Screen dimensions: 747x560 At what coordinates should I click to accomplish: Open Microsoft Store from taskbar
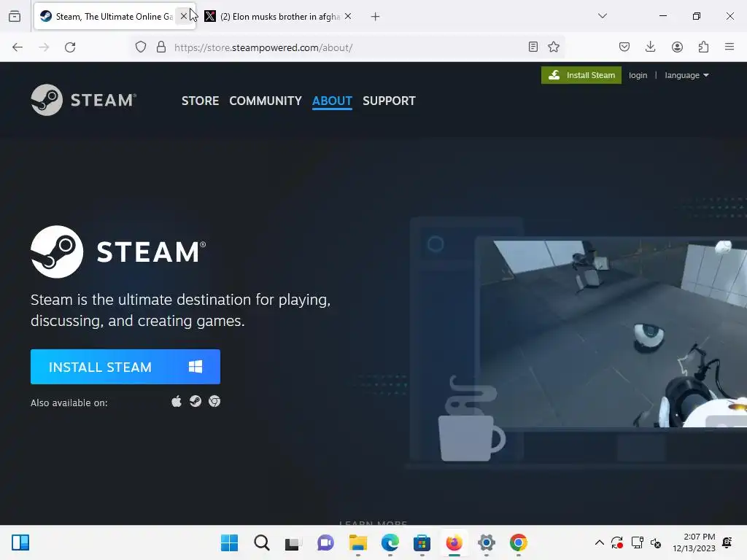tap(422, 542)
